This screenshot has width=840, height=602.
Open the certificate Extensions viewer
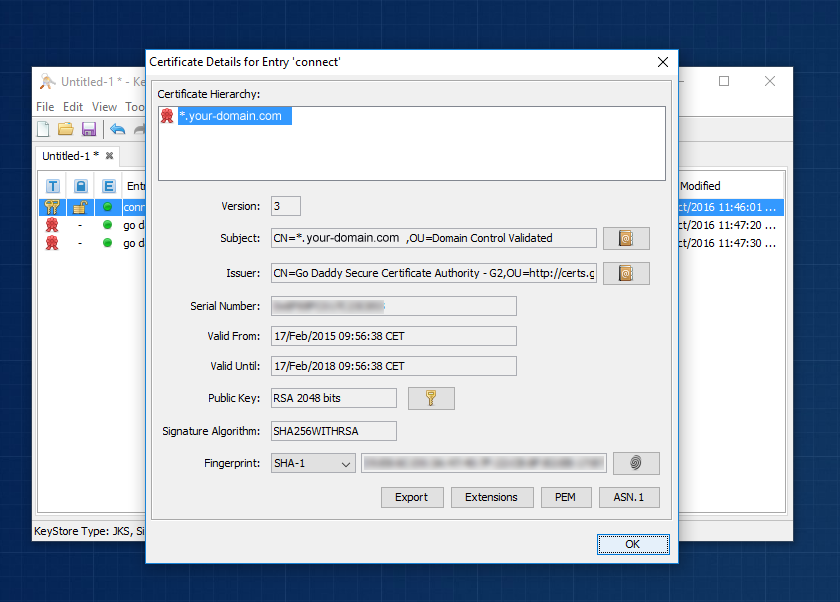[x=492, y=497]
